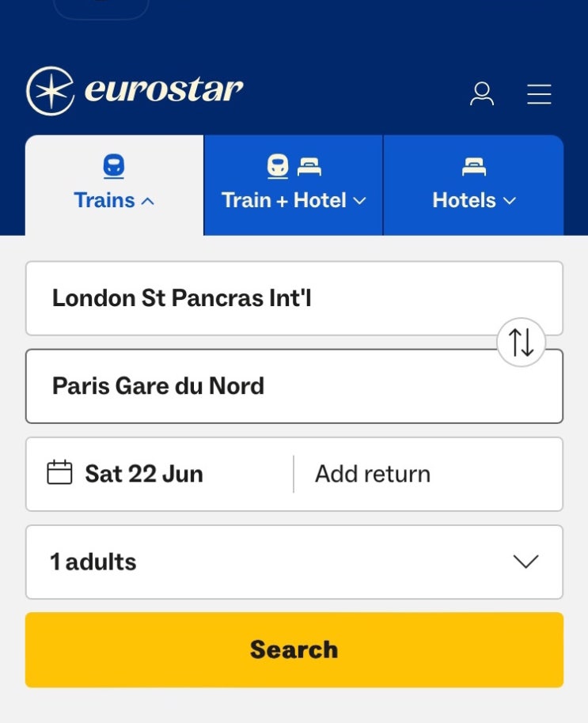Click the train icon above Train + Hotel
588x723 pixels.
click(x=278, y=166)
